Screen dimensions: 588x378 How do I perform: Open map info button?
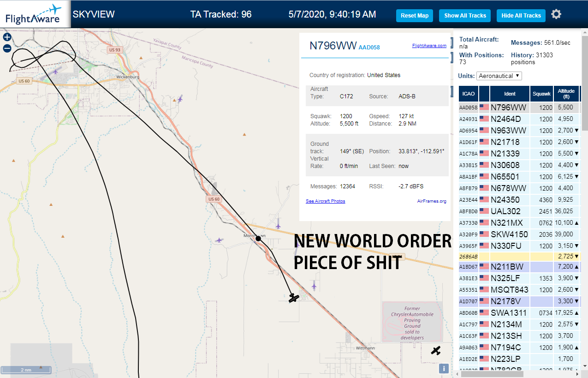443,368
